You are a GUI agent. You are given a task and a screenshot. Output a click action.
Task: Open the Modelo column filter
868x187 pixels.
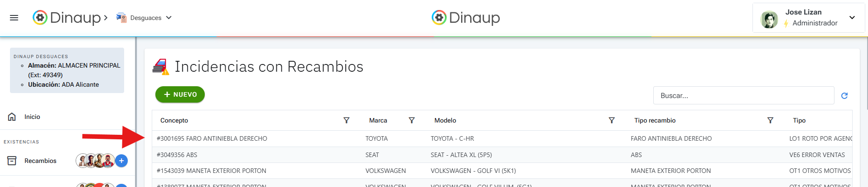[612, 120]
